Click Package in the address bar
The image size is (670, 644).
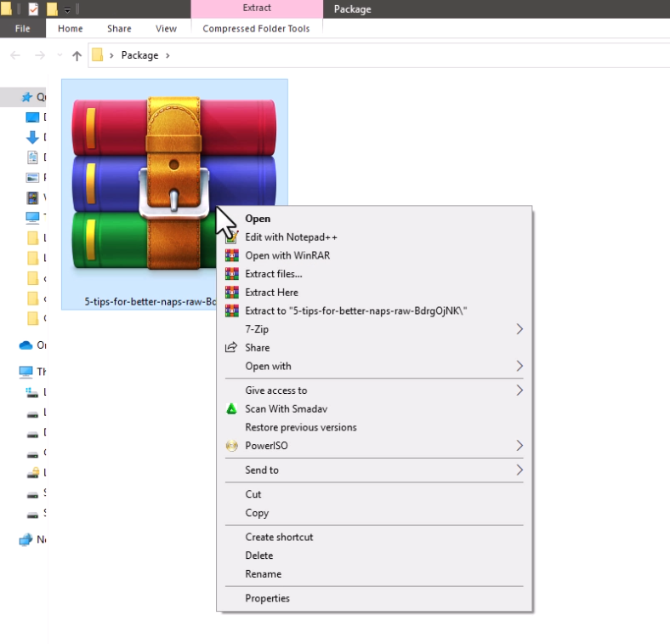139,55
